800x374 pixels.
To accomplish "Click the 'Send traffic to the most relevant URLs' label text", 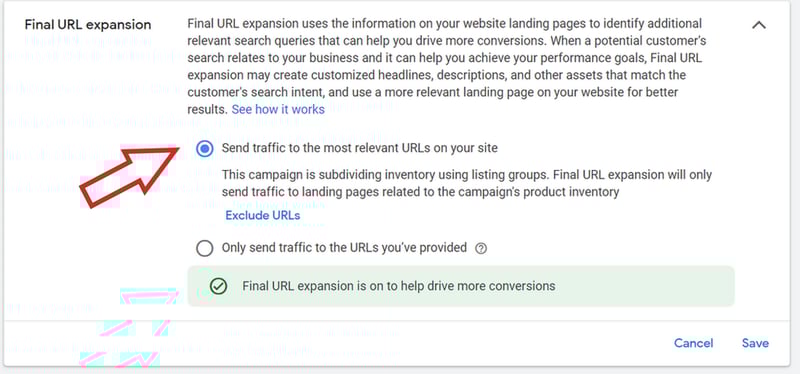I will pos(359,148).
